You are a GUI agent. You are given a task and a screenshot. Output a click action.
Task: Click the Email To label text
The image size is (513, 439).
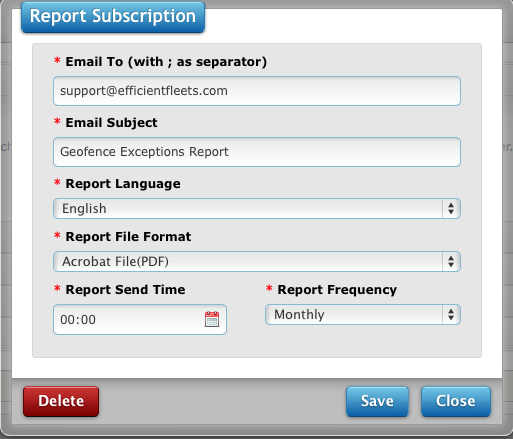[166, 62]
